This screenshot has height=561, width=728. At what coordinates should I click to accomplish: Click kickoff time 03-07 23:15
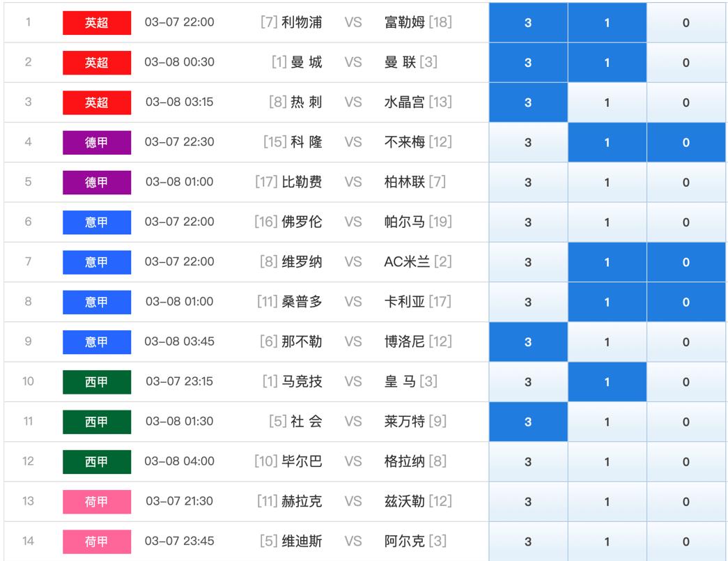(x=179, y=381)
